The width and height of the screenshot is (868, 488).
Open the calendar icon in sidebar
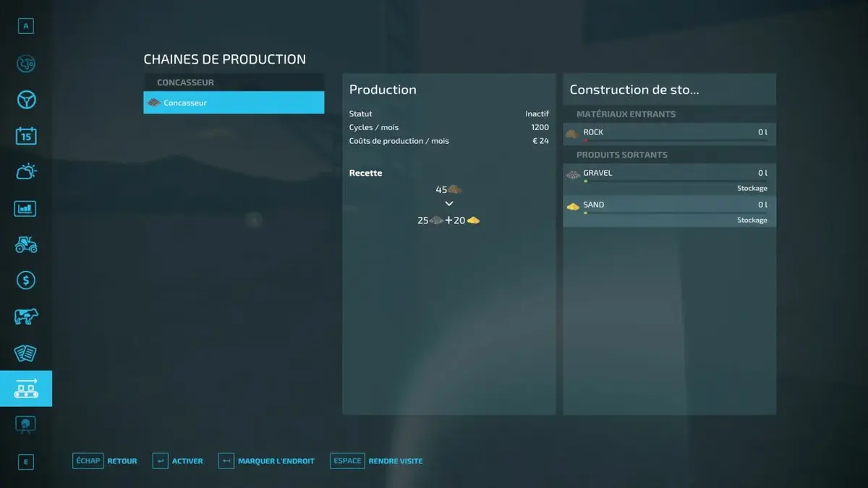coord(26,136)
